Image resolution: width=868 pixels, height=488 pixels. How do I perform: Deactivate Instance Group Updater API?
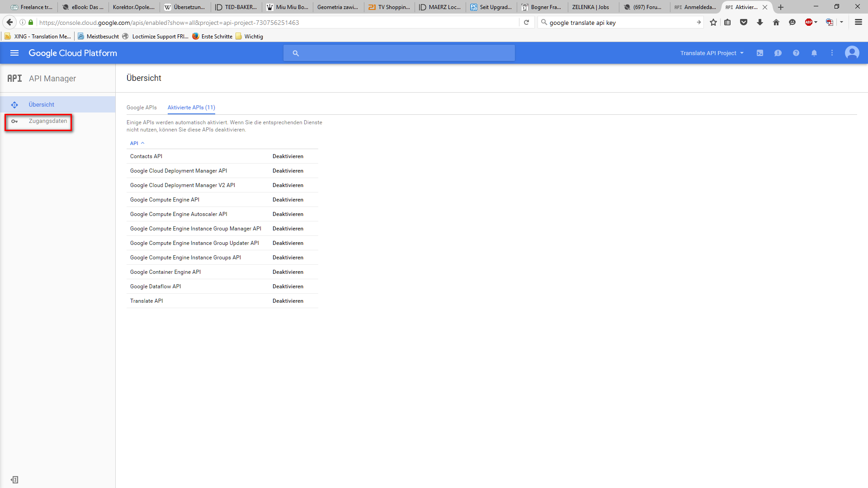(288, 243)
